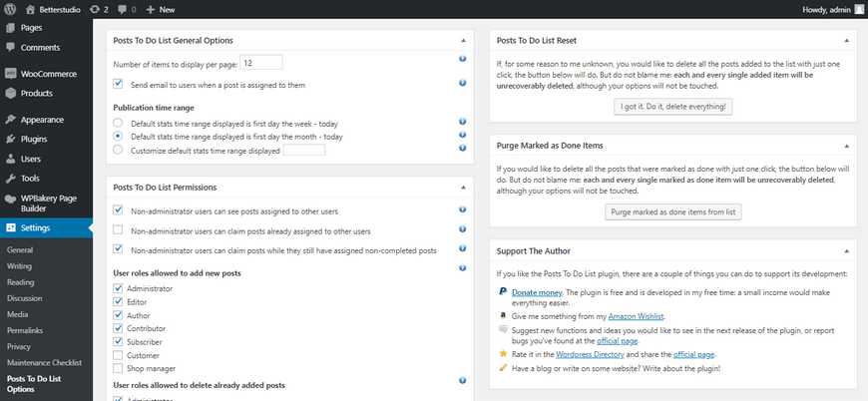Open the comments bubble icon in admin bar
Viewport: 868px width, 401px height.
pyautogui.click(x=122, y=9)
